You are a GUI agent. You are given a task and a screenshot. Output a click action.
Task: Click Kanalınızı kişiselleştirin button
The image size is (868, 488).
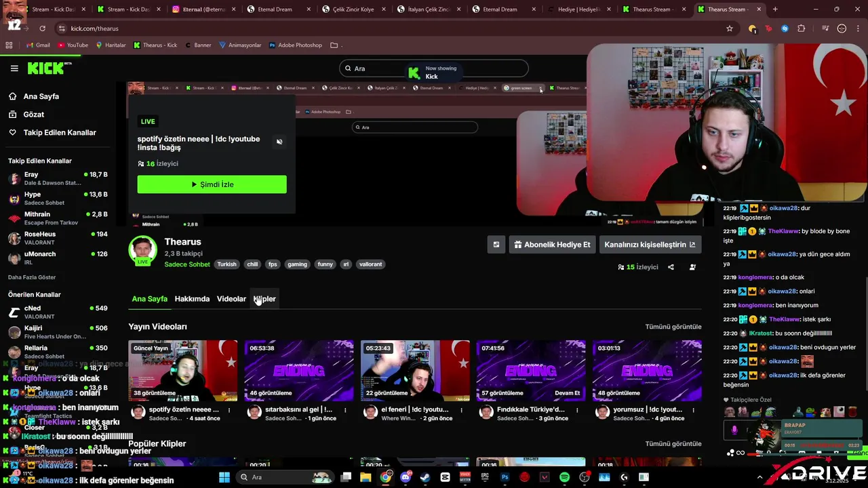tap(650, 245)
